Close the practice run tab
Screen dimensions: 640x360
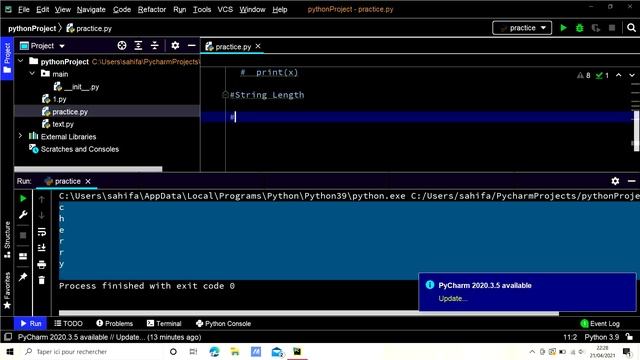(x=88, y=181)
